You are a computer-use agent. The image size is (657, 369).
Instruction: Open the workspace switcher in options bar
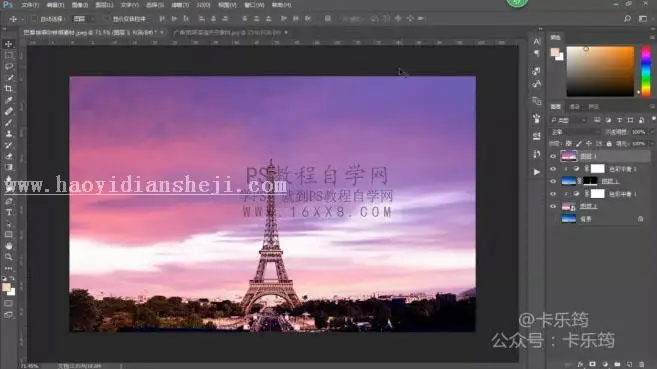click(x=643, y=18)
